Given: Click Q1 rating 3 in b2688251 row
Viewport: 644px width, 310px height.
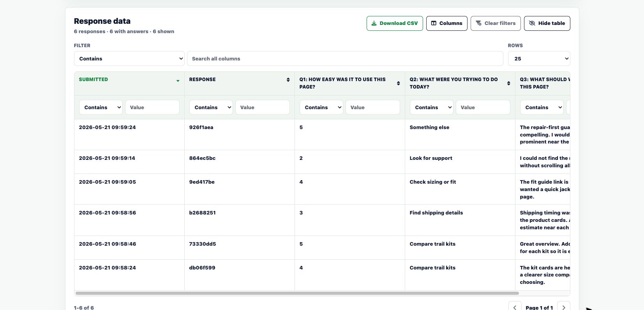Looking at the screenshot, I should coord(301,213).
